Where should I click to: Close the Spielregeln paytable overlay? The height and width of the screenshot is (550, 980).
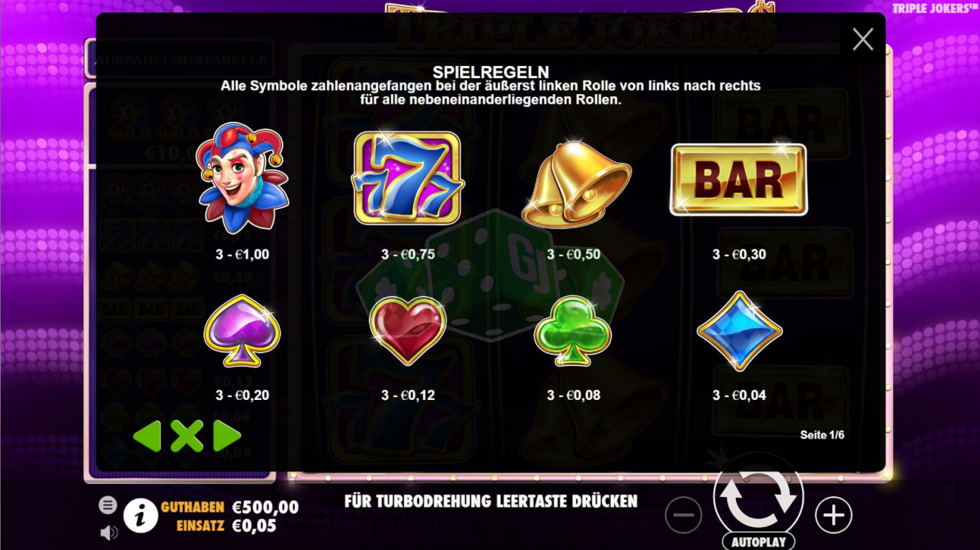click(862, 39)
